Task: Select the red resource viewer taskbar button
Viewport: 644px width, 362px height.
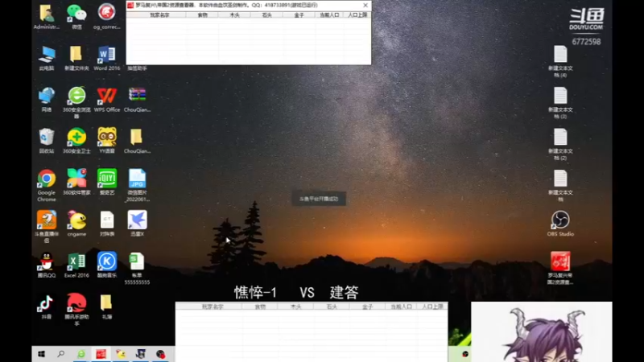Action: click(101, 354)
